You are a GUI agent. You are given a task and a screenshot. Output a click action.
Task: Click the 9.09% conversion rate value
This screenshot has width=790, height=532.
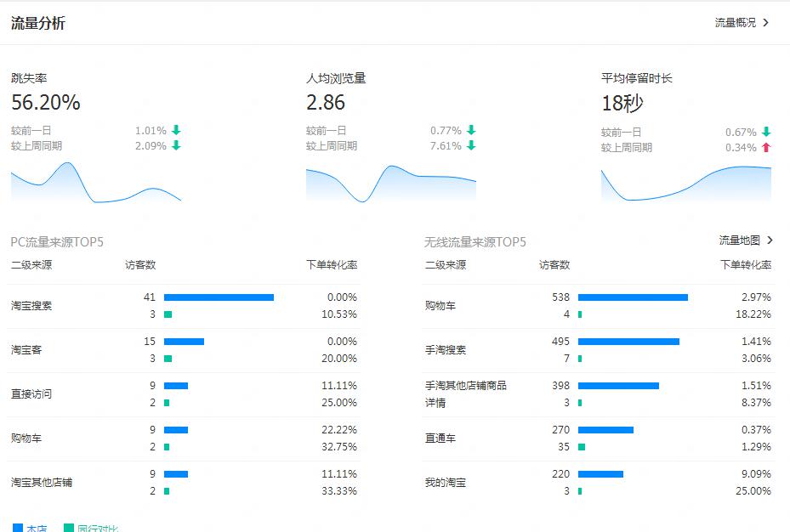(756, 474)
